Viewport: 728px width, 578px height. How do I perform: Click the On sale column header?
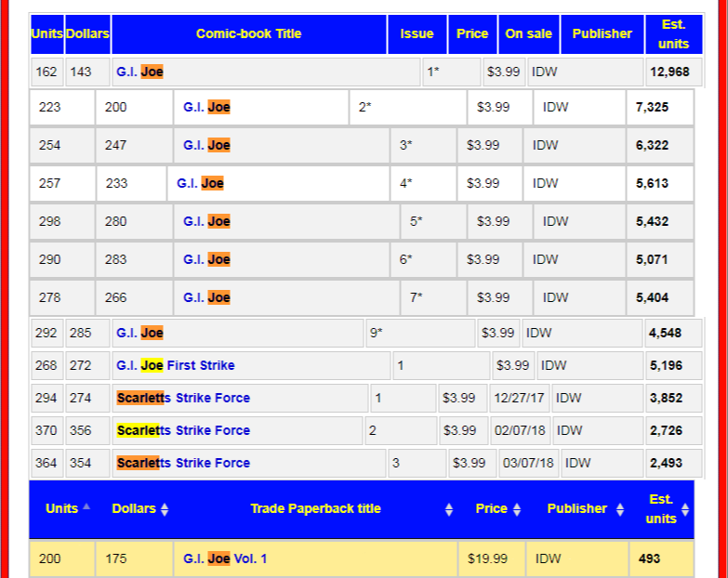click(528, 33)
